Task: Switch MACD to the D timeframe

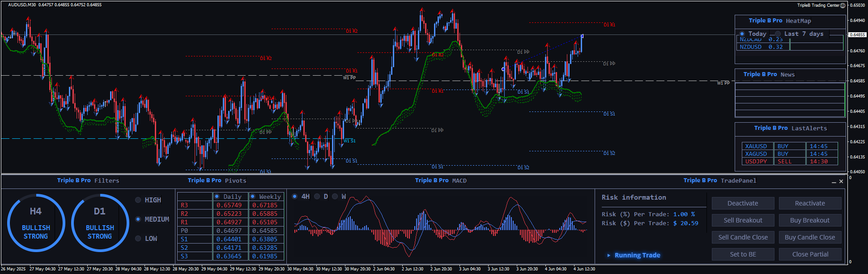Action: pyautogui.click(x=317, y=197)
